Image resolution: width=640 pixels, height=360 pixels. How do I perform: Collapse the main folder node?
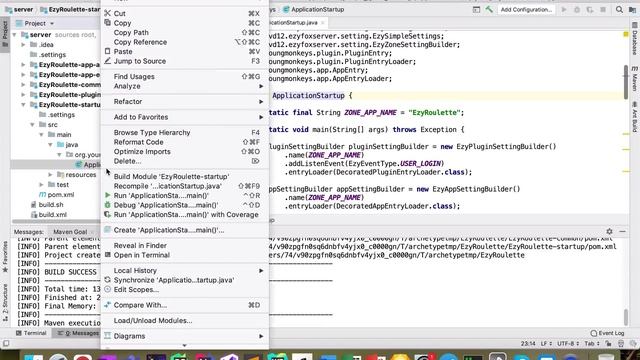[42, 135]
